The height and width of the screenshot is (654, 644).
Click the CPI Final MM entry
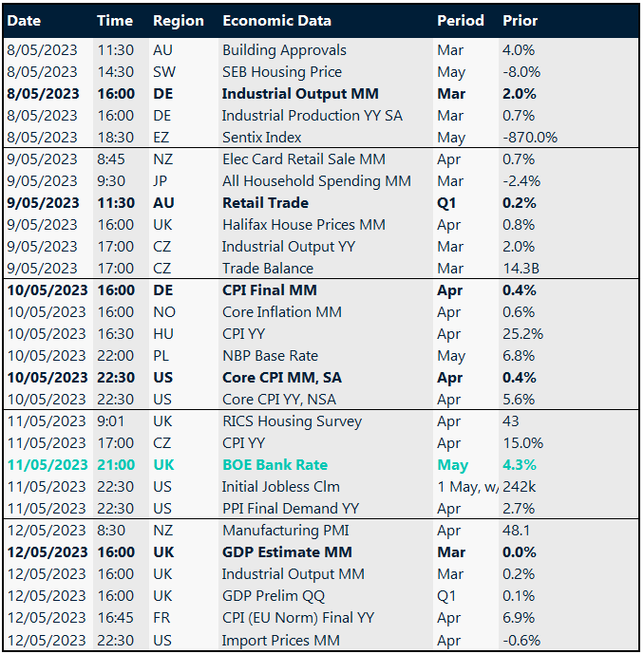(x=269, y=290)
